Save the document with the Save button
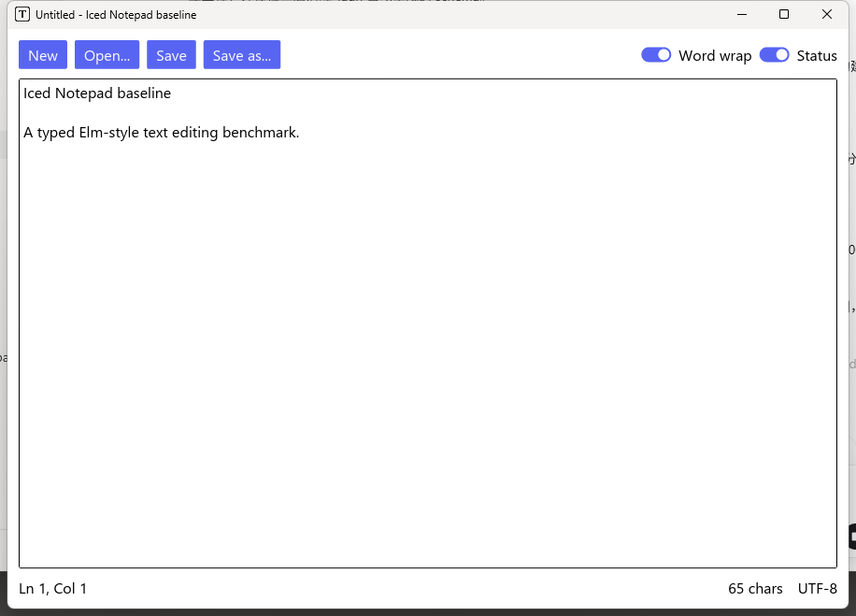 171,55
